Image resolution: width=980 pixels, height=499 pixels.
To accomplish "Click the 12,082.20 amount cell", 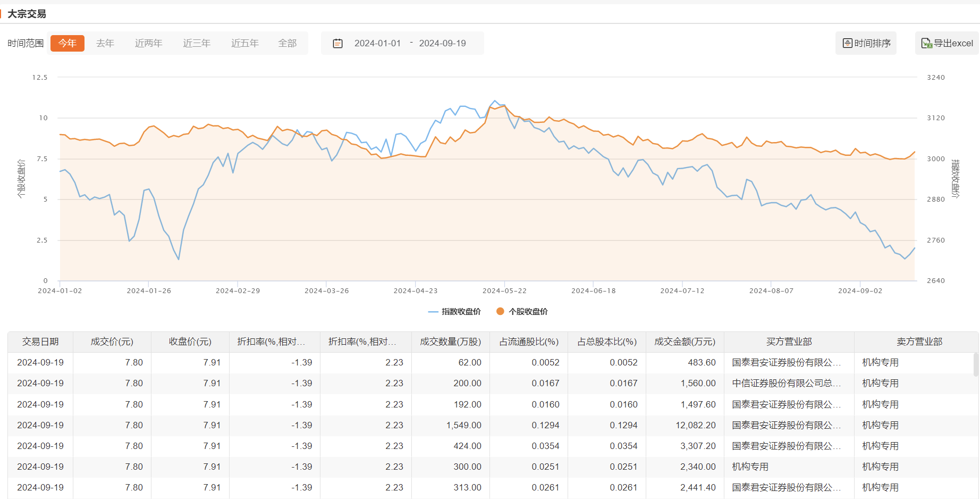I will click(695, 426).
